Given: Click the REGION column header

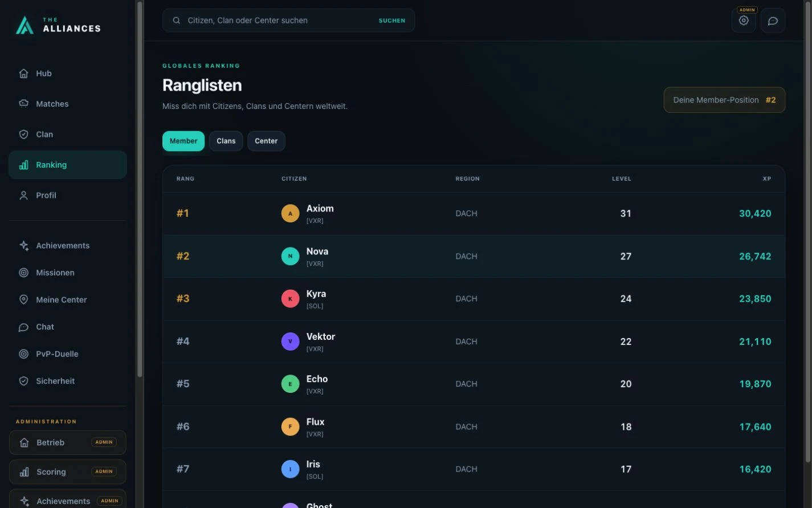Looking at the screenshot, I should point(467,179).
